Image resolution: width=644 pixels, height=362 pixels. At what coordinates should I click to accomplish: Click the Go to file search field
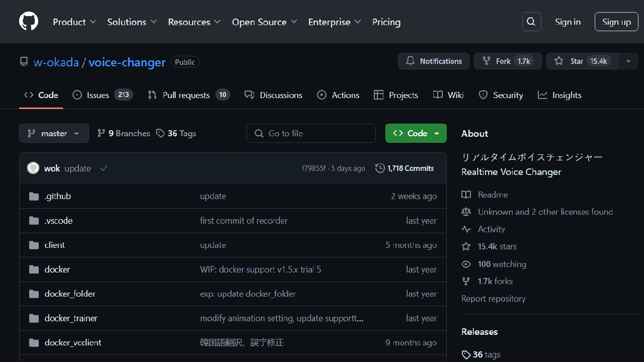pyautogui.click(x=311, y=133)
